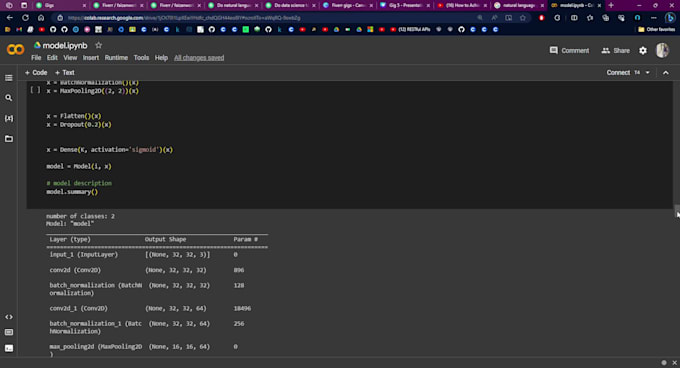680x368 pixels.
Task: Open the Google account avatar menu
Action: pyautogui.click(x=662, y=50)
